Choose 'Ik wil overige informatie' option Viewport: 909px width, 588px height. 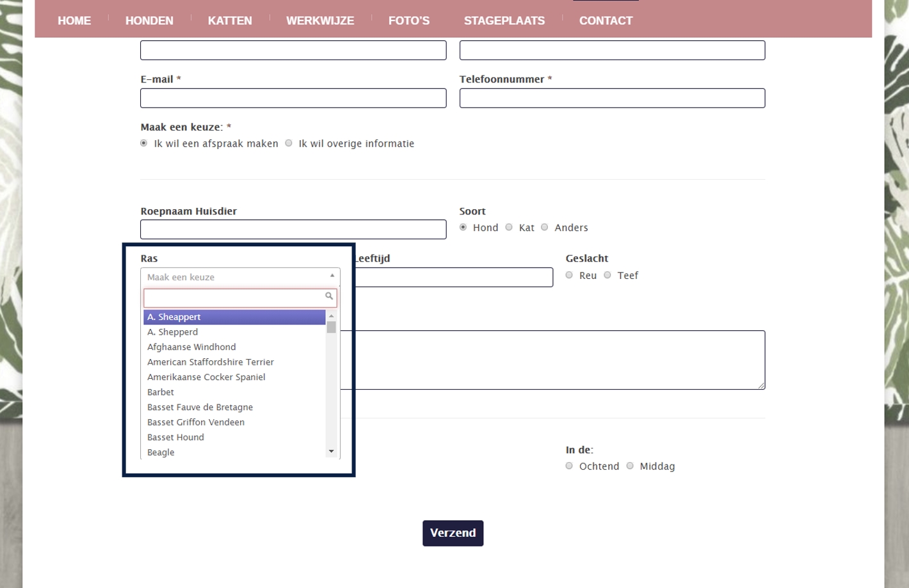click(x=289, y=143)
